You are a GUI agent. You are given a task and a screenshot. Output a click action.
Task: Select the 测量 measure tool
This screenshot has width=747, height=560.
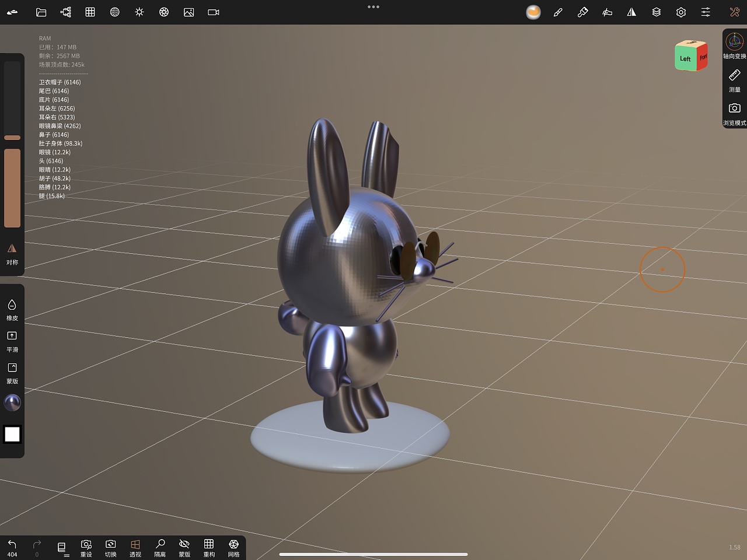(735, 80)
